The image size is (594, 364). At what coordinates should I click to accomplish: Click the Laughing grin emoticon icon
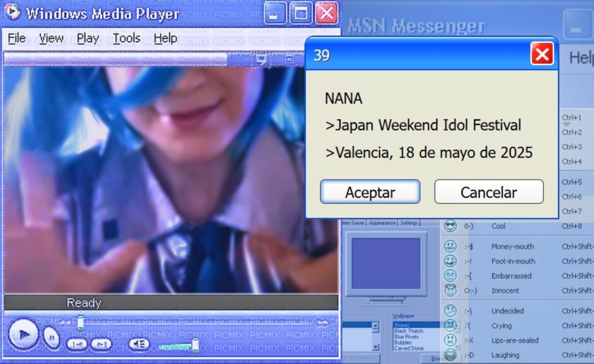450,355
